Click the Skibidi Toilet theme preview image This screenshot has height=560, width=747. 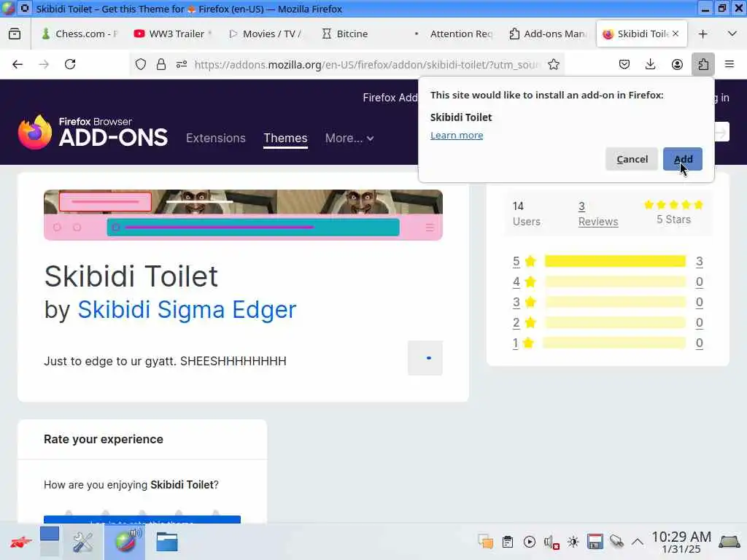pyautogui.click(x=243, y=215)
